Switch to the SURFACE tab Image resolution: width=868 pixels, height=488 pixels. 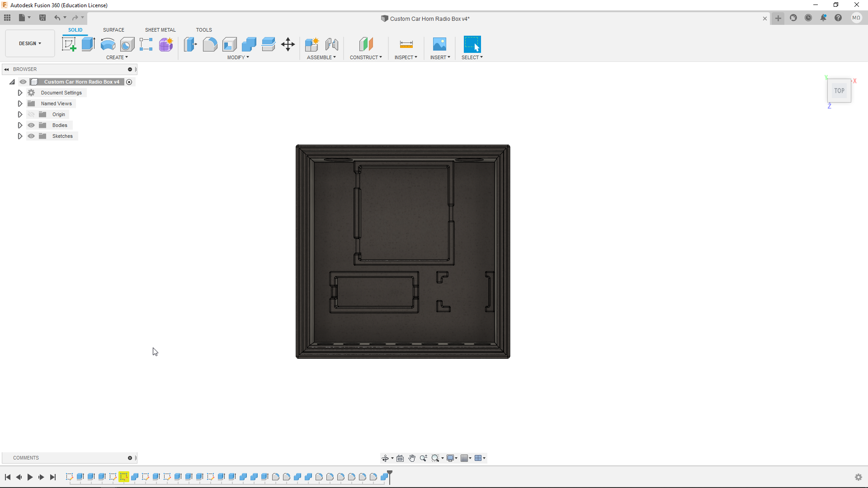click(x=113, y=30)
